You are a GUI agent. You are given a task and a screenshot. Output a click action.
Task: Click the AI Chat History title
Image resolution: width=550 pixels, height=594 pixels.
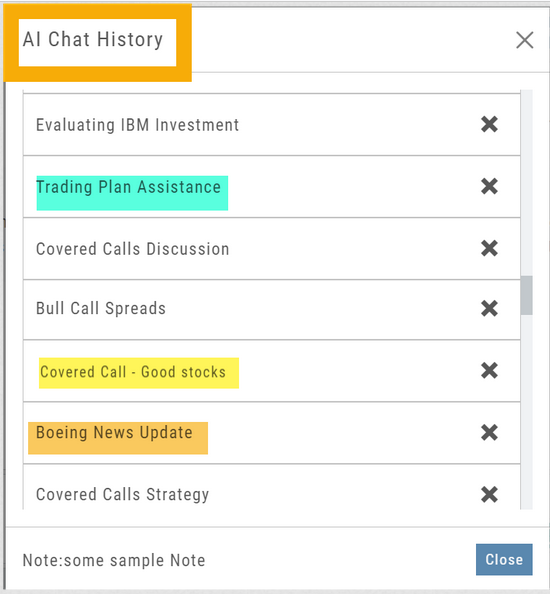coord(93,39)
